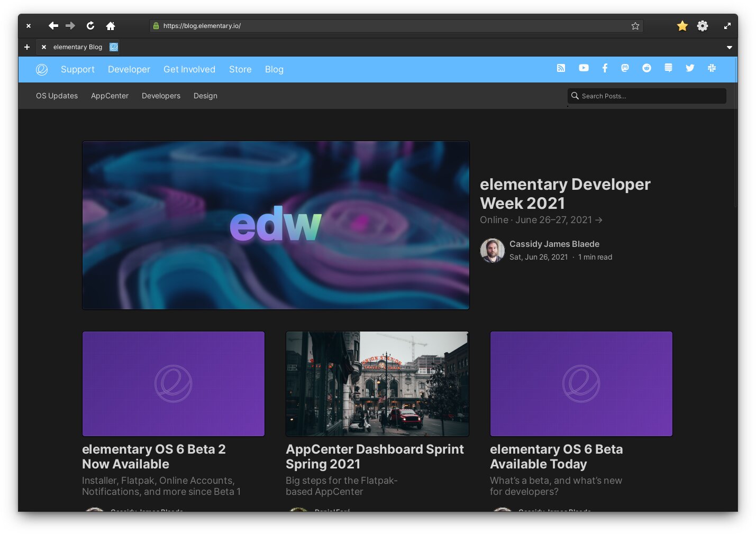The width and height of the screenshot is (756, 534).
Task: Click the YouTube icon in header
Action: (x=584, y=68)
